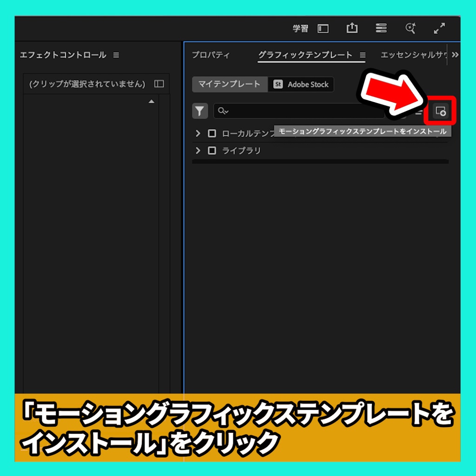Open the search options dropdown in the search bar
This screenshot has width=476, height=476.
(x=223, y=112)
